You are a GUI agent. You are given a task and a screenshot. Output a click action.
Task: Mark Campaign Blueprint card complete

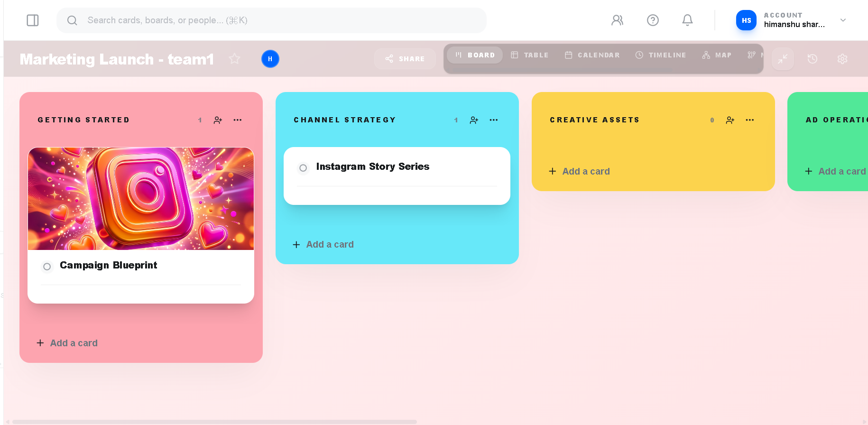click(x=47, y=267)
